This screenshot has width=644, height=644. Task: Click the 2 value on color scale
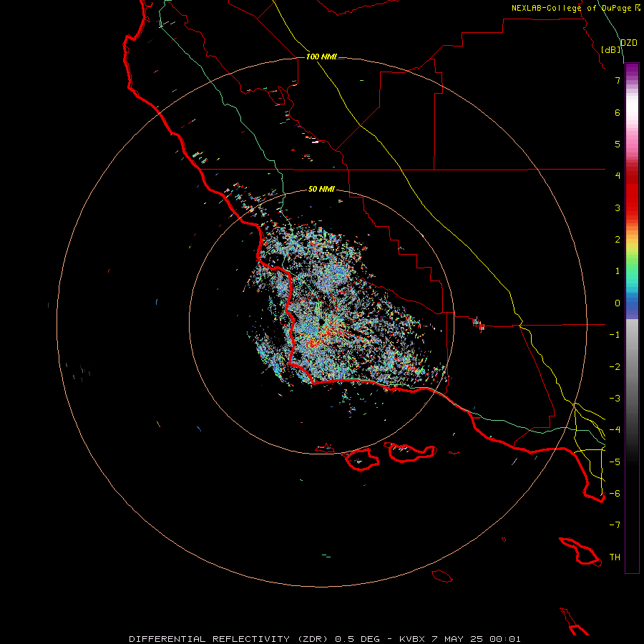tap(618, 240)
